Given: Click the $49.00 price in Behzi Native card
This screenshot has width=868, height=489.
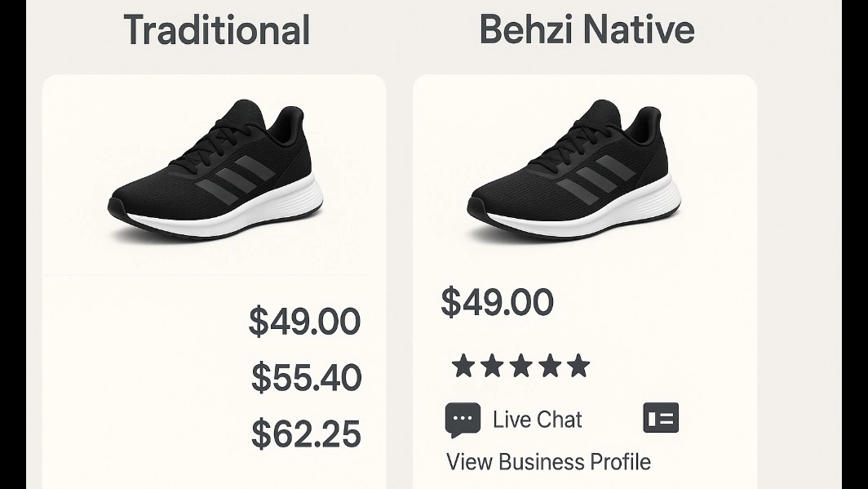Looking at the screenshot, I should point(497,302).
